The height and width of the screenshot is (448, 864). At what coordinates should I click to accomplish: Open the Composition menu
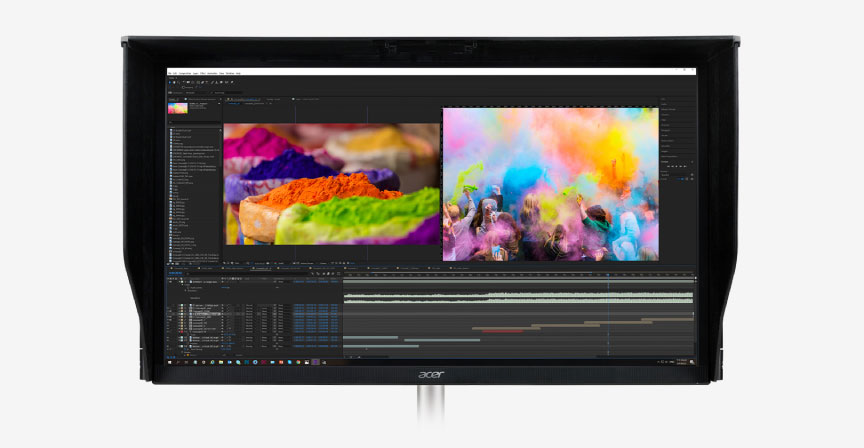tap(185, 73)
